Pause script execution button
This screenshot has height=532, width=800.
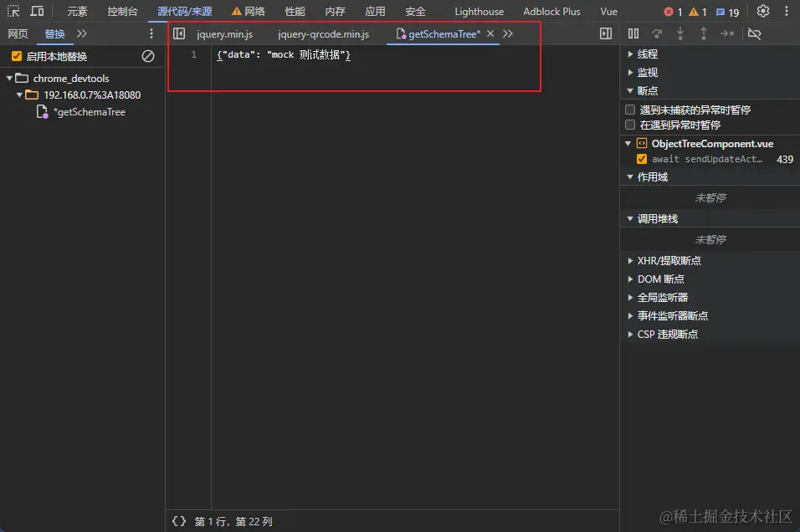(x=633, y=33)
